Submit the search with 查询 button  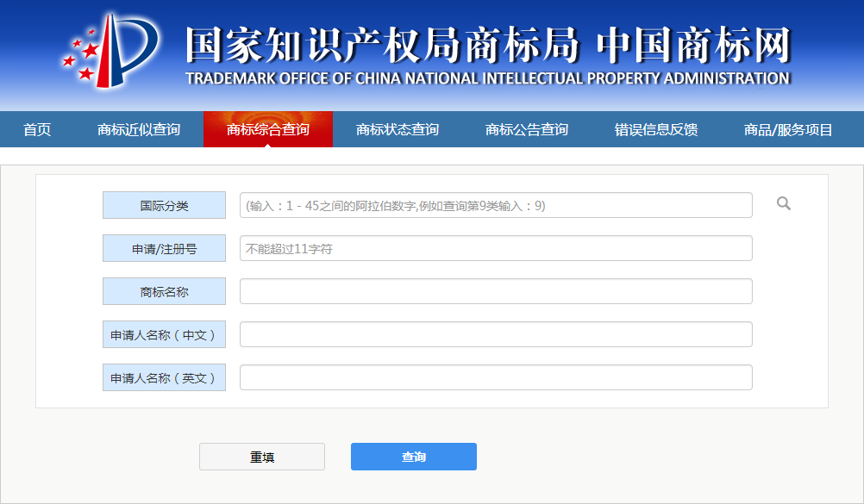pyautogui.click(x=414, y=457)
